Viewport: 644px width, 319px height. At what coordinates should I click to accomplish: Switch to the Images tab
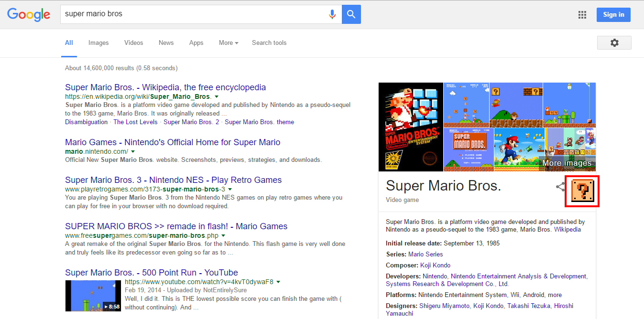point(98,43)
